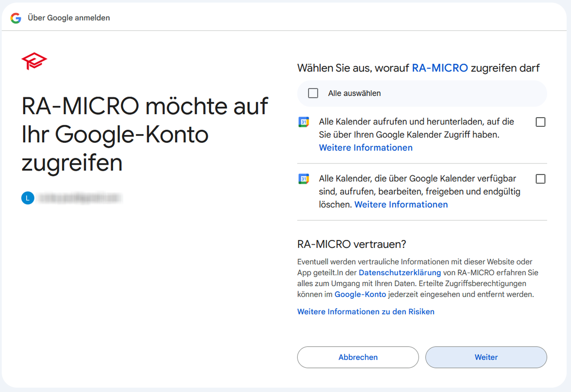Click the 'RA-MICRO vertrauen?' heading
The height and width of the screenshot is (392, 571).
[352, 244]
